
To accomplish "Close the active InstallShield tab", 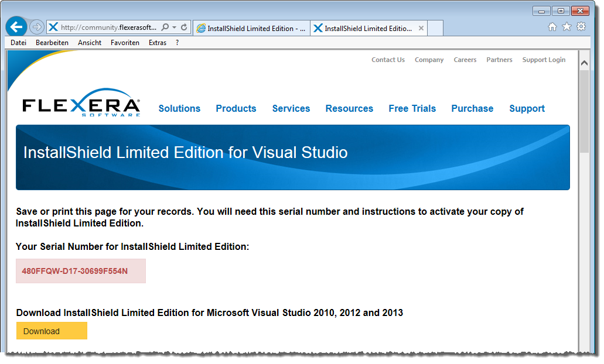I will point(421,28).
